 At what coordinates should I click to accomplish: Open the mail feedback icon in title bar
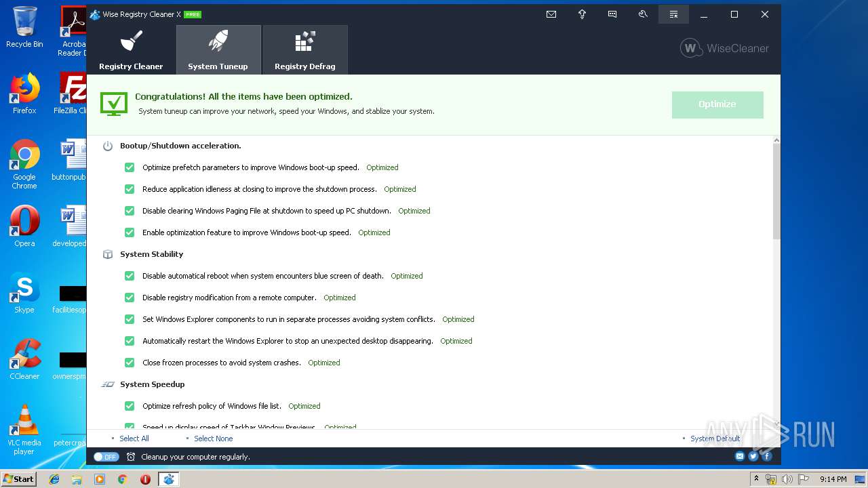click(x=551, y=14)
